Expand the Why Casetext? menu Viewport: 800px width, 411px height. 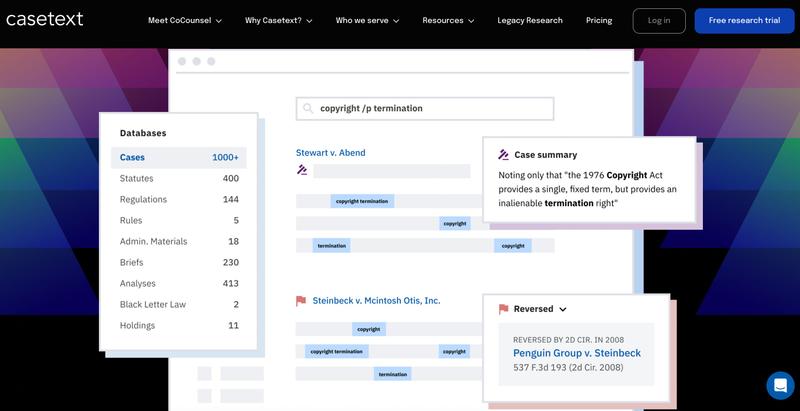(x=279, y=21)
